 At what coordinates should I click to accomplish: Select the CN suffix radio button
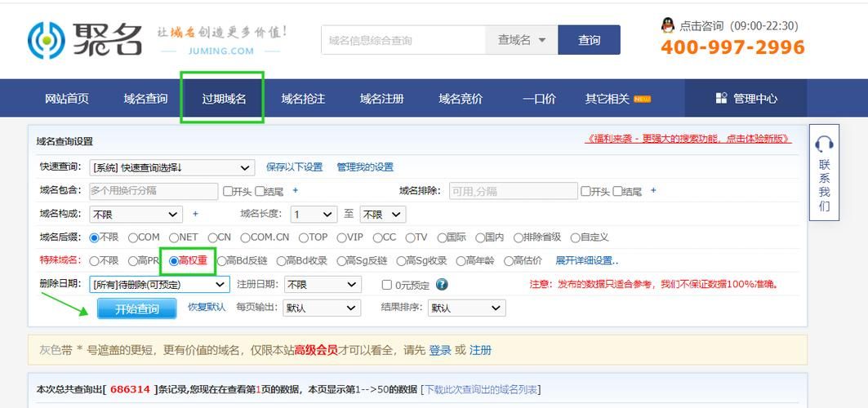[212, 237]
